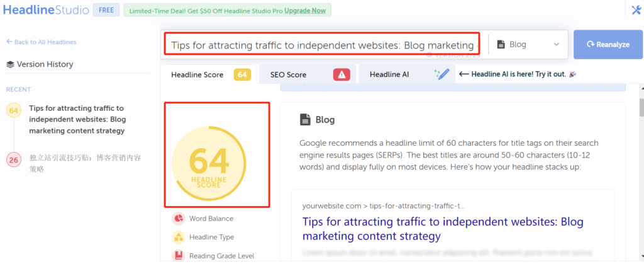644x264 pixels.
Task: Click the Version History layers icon
Action: (10, 64)
